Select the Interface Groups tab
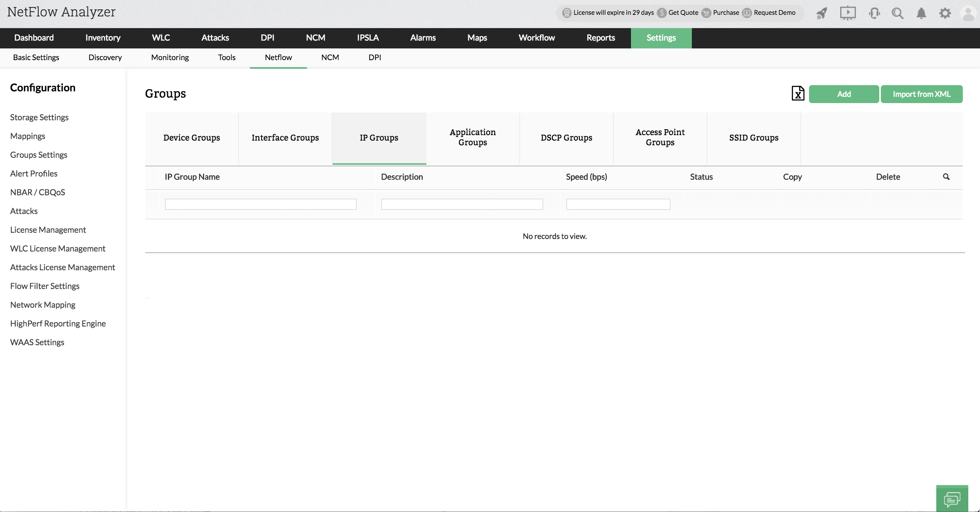This screenshot has height=512, width=980. tap(285, 137)
